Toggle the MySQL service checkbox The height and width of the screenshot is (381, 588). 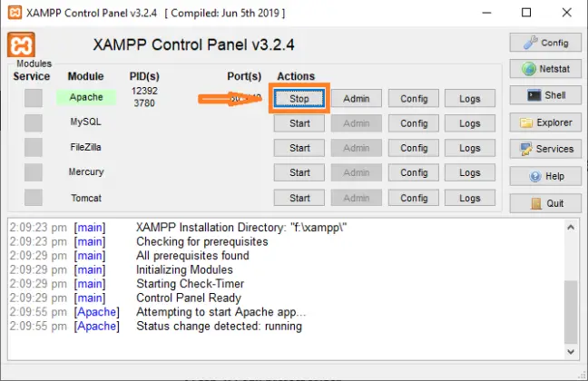click(34, 123)
